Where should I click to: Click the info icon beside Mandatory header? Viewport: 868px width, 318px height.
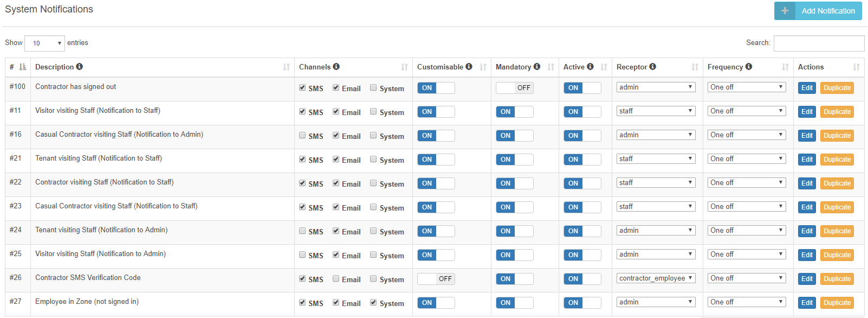tap(537, 67)
